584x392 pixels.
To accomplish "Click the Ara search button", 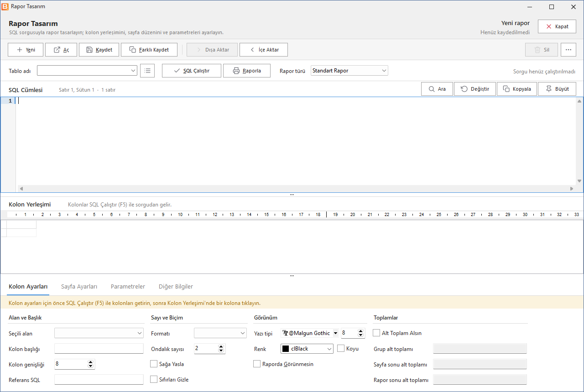I will pos(437,89).
